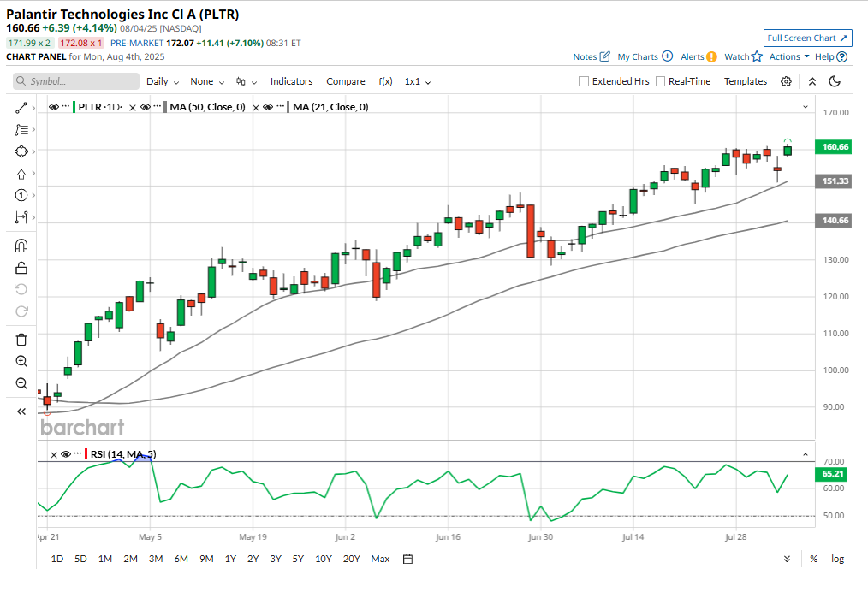868x598 pixels.
Task: Select the 5D time range
Action: [x=80, y=560]
